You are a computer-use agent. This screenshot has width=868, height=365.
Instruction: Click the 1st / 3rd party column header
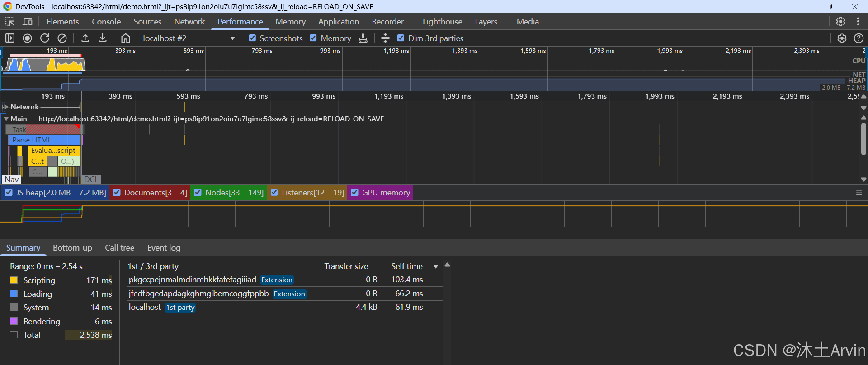click(153, 266)
